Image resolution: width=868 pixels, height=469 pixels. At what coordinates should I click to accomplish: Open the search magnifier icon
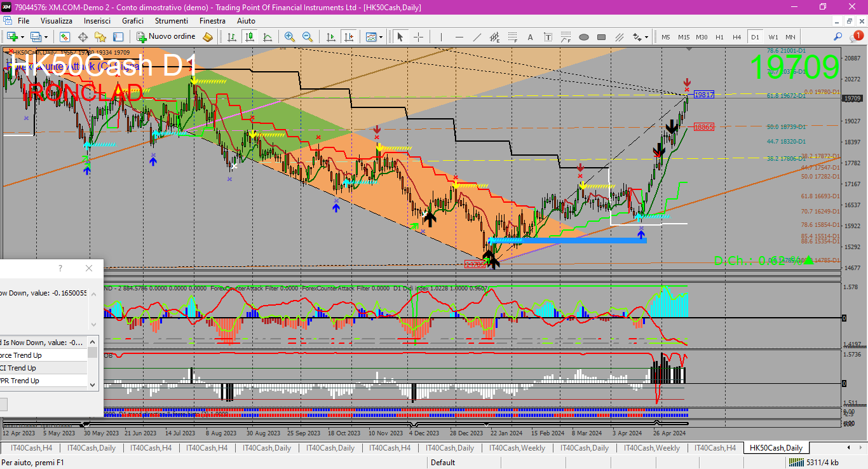point(838,37)
